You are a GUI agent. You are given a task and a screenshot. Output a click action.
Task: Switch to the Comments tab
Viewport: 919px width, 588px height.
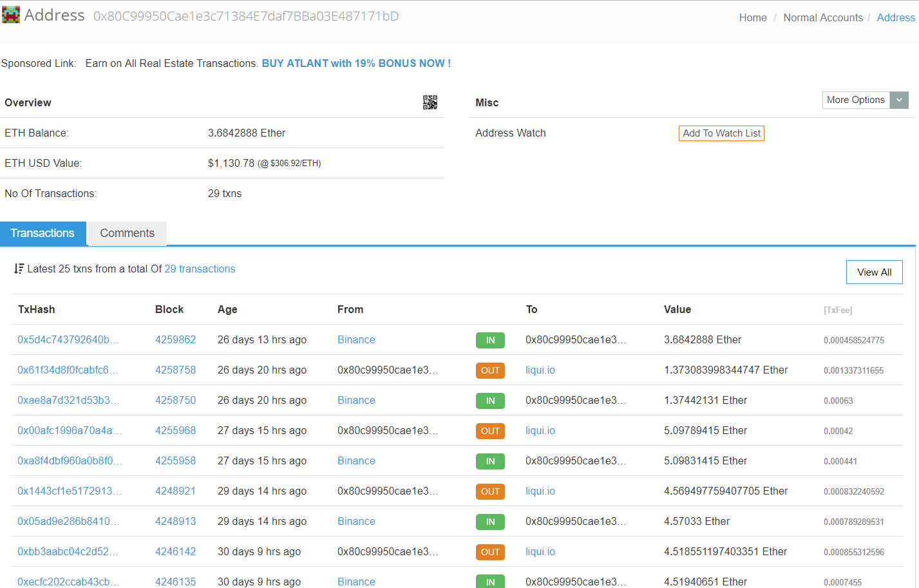[x=127, y=233]
